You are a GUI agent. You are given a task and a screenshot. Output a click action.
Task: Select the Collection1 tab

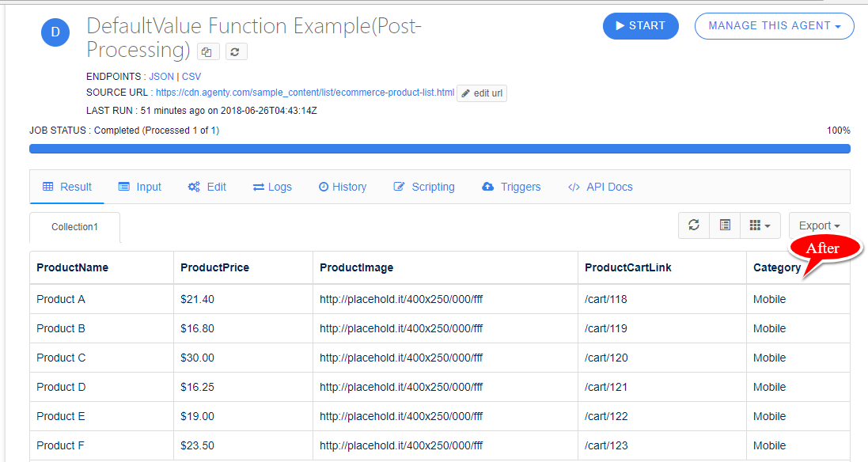pos(74,227)
